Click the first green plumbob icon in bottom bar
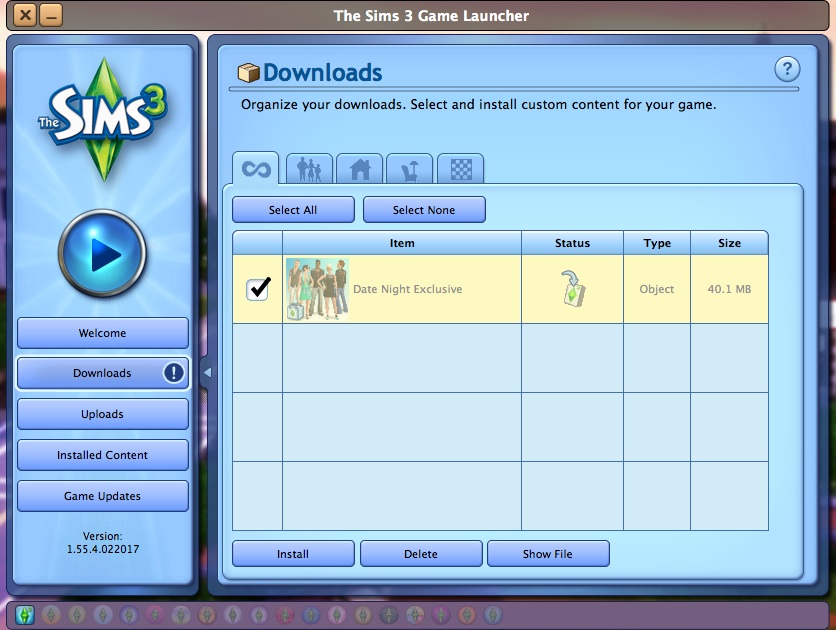This screenshot has height=630, width=836. click(25, 614)
